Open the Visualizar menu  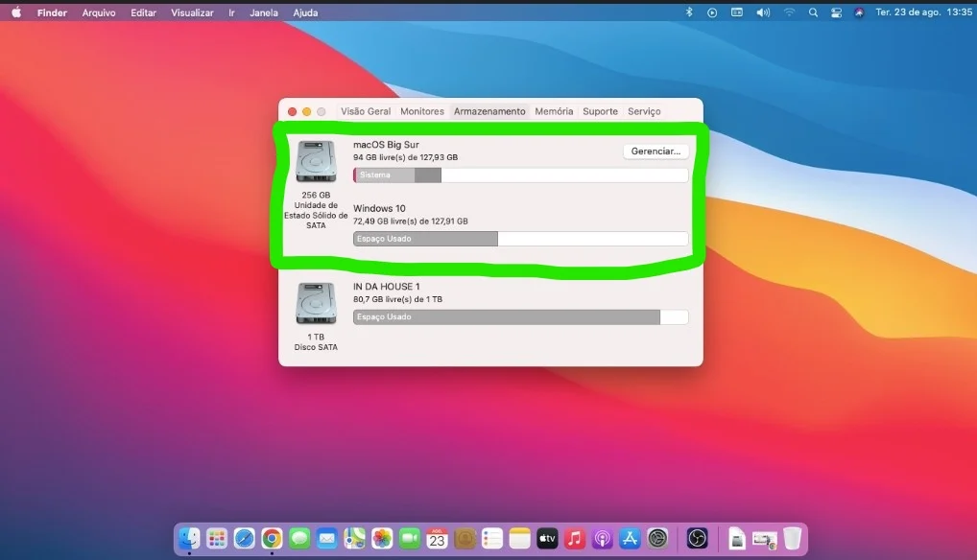(x=192, y=12)
